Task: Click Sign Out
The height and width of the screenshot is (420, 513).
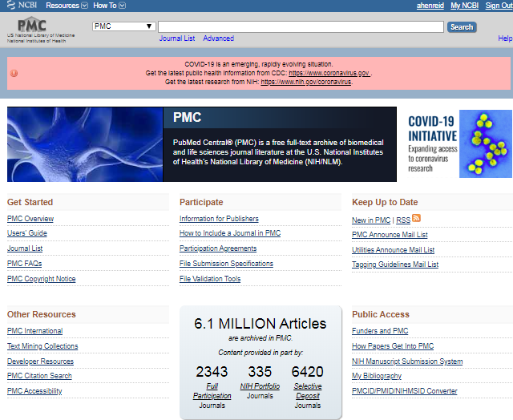Action: tap(499, 6)
